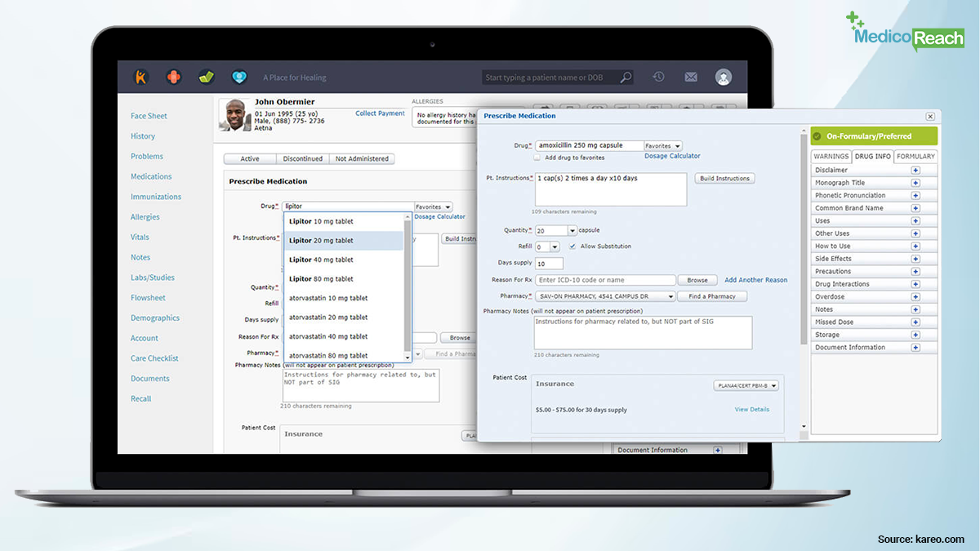Switch to the DRUG INFO tab
980x551 pixels.
pyautogui.click(x=872, y=156)
